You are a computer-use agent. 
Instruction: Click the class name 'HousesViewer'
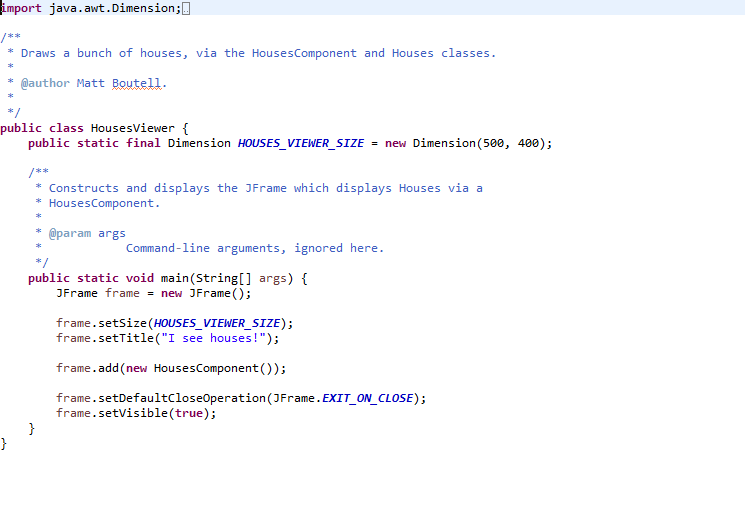[133, 128]
